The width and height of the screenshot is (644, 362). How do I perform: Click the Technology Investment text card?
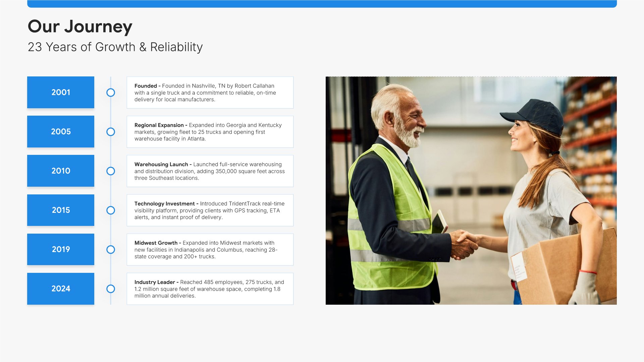(x=210, y=210)
